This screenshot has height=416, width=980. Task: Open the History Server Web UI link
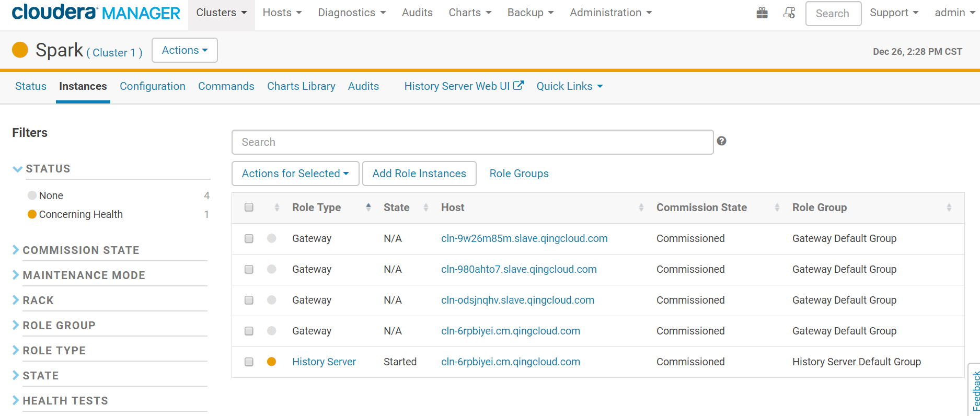[x=457, y=86]
